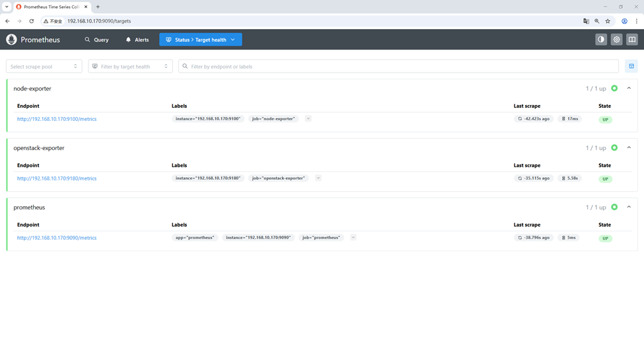The image size is (644, 349).
Task: Open the Alerts page
Action: pyautogui.click(x=137, y=40)
